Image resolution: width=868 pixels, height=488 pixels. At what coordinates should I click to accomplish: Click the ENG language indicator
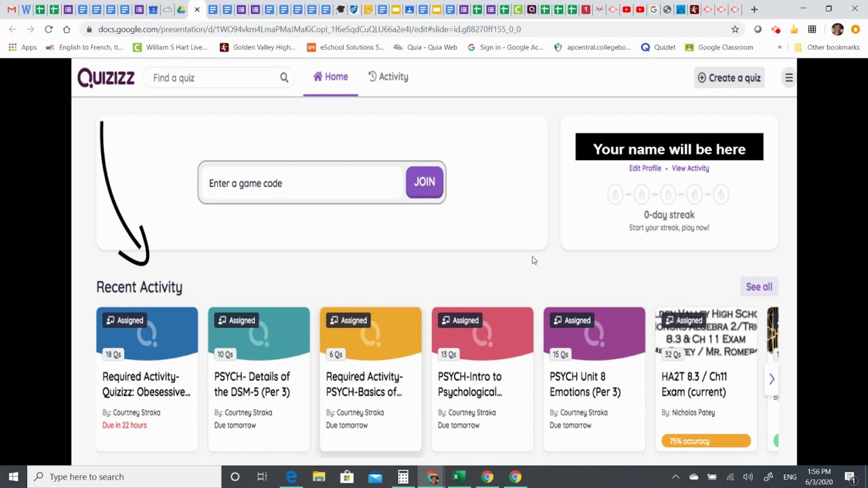790,476
